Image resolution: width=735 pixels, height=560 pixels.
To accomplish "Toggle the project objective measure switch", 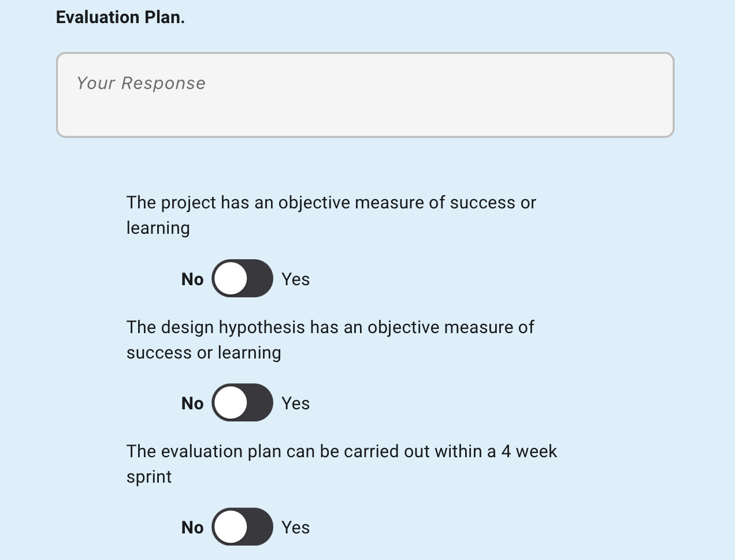I will click(x=243, y=279).
